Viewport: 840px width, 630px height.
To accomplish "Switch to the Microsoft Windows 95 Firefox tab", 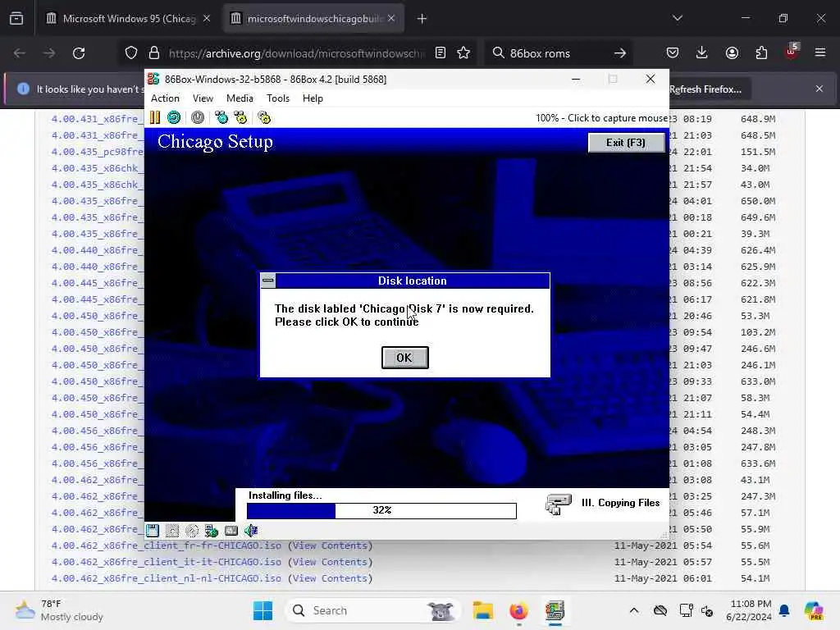I will pyautogui.click(x=129, y=19).
